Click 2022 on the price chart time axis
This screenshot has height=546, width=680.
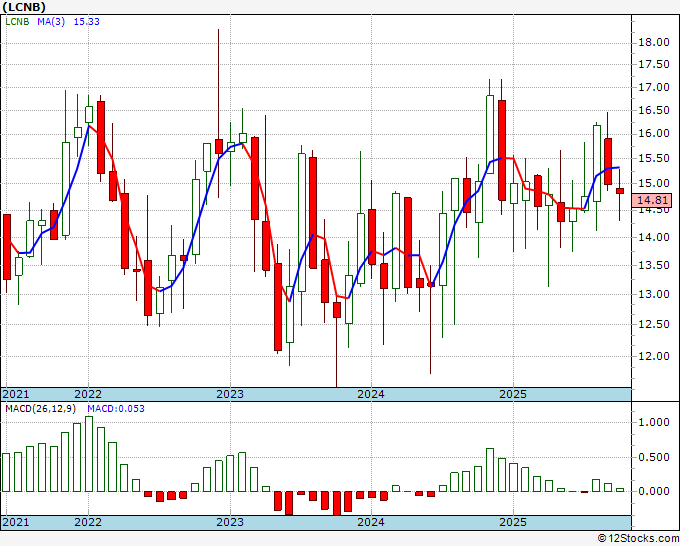coord(88,394)
